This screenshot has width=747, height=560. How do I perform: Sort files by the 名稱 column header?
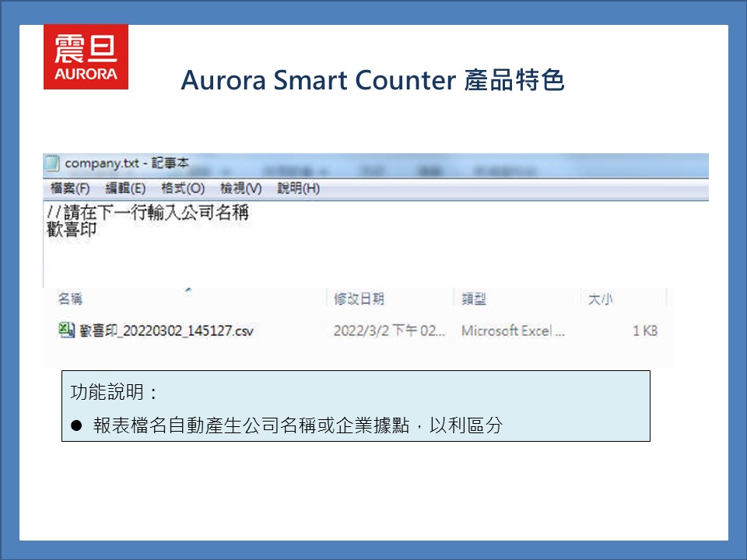point(70,299)
